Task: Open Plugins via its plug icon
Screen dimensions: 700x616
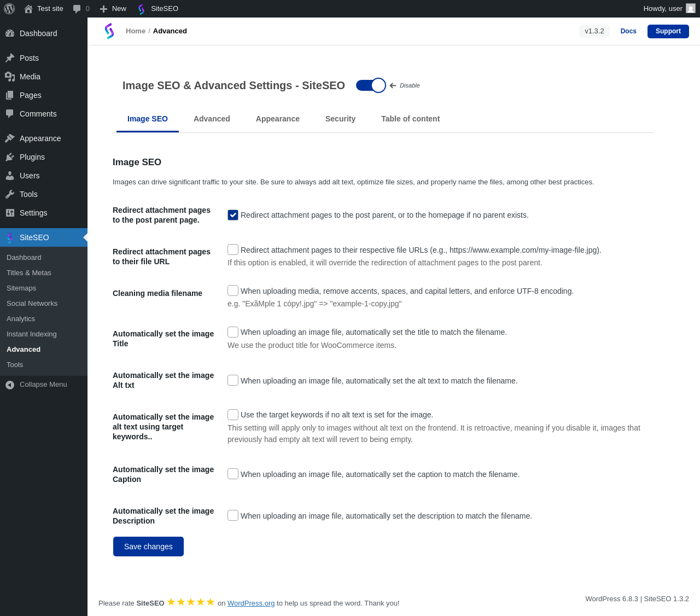Action: click(10, 157)
